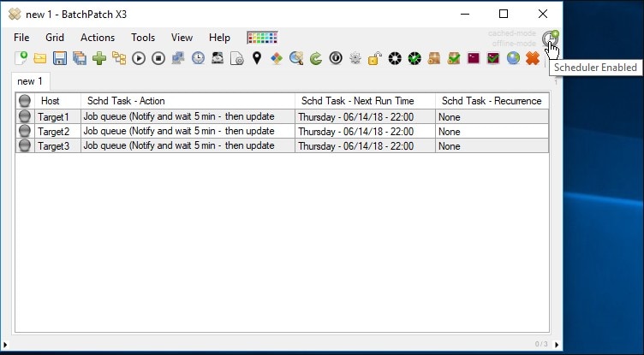Select the Target2 host cell
The height and width of the screenshot is (355, 644).
tap(57, 132)
